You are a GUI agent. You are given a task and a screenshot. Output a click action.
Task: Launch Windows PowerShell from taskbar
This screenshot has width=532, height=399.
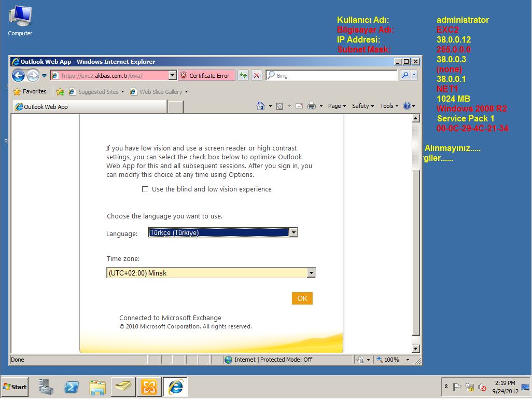72,387
